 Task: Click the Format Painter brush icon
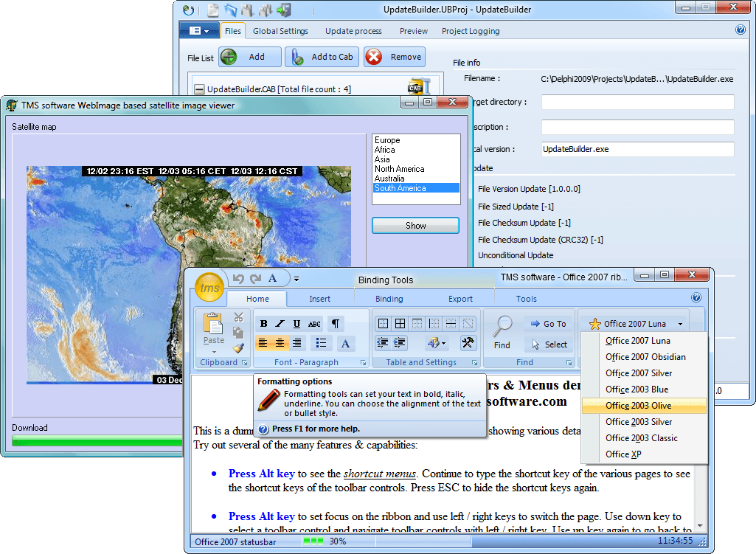[238, 348]
